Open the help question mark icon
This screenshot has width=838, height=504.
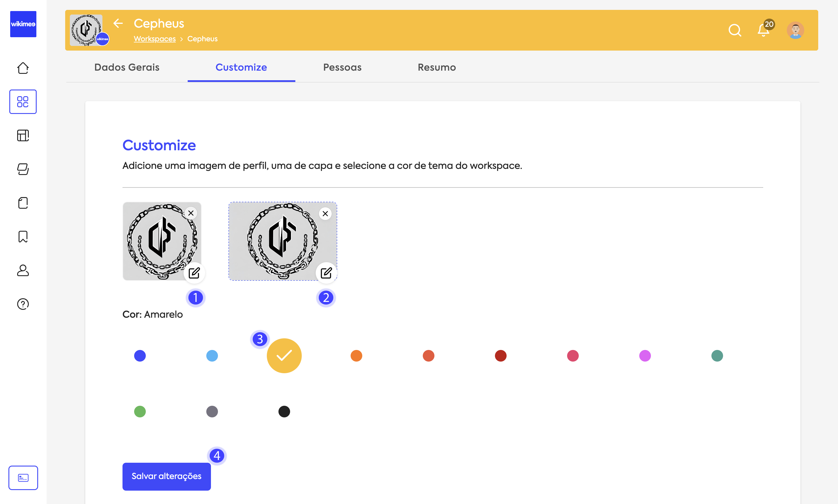click(23, 304)
